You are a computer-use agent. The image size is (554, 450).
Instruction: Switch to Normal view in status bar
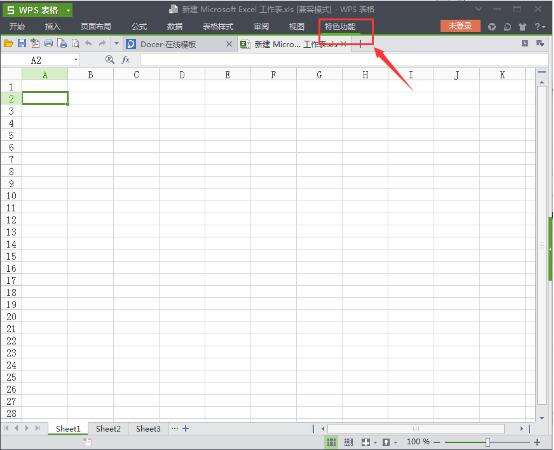[x=331, y=442]
